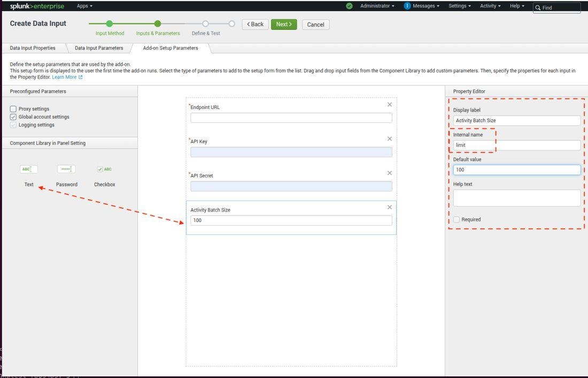The height and width of the screenshot is (378, 588).
Task: Click the Component Library in Panel Setting heading
Action: (48, 143)
